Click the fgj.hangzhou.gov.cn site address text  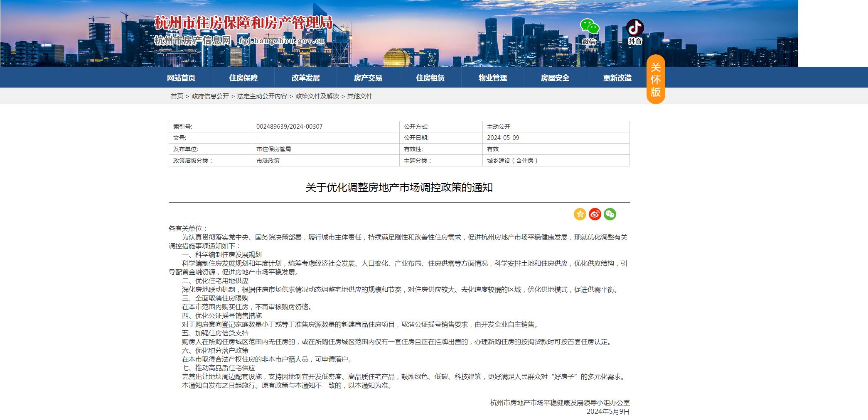282,41
